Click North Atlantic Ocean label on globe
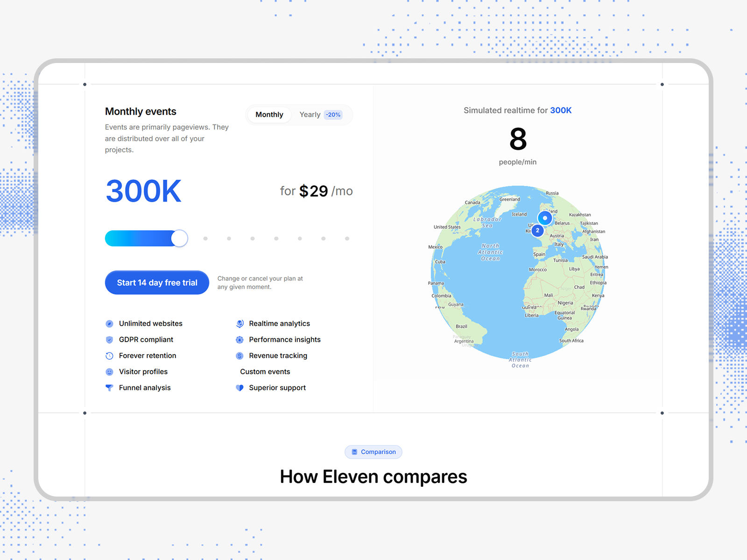Screen dimensions: 747x560 [490, 252]
